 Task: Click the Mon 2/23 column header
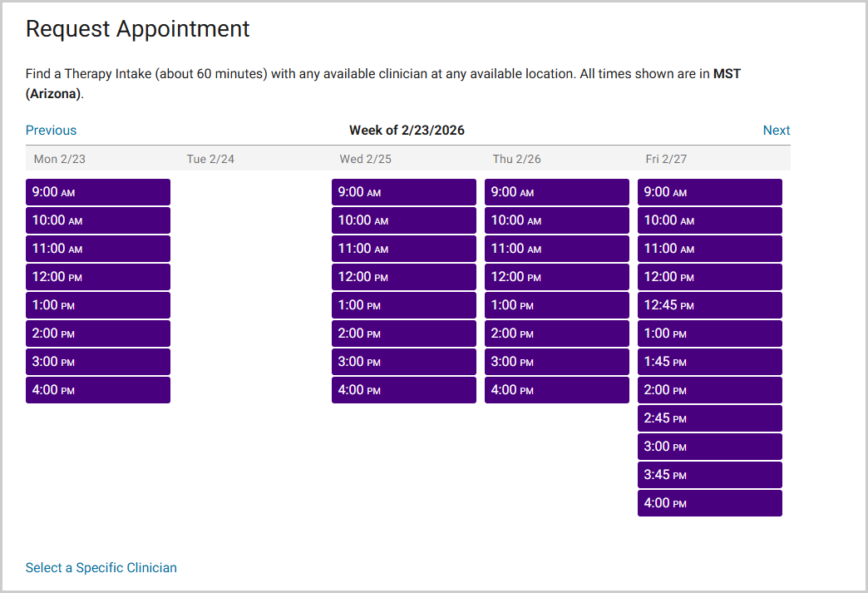point(60,159)
